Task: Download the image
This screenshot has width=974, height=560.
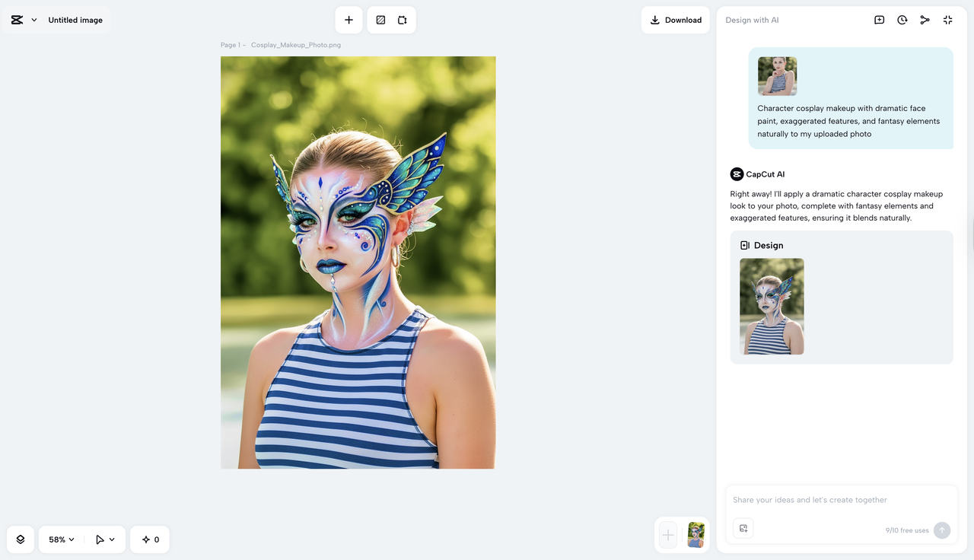Action: [x=676, y=20]
